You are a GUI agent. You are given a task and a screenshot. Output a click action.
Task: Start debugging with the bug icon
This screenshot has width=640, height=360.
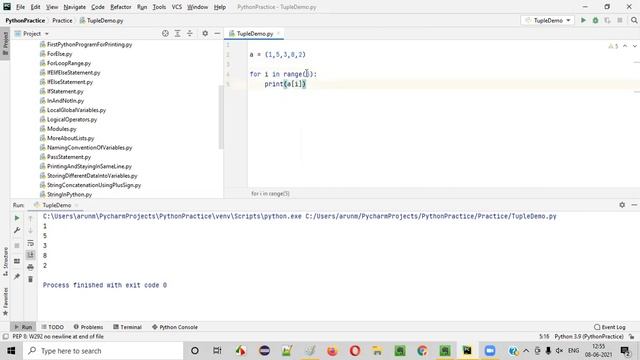(x=596, y=20)
